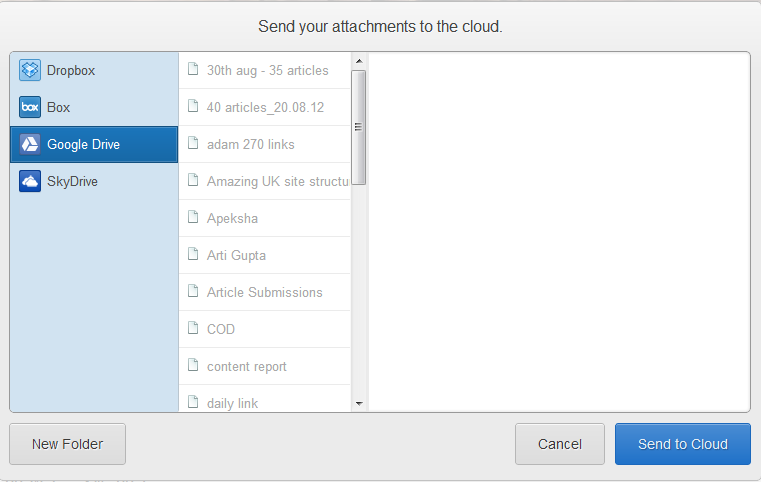Click the file list scroll down arrow
This screenshot has height=482, width=761.
click(359, 403)
